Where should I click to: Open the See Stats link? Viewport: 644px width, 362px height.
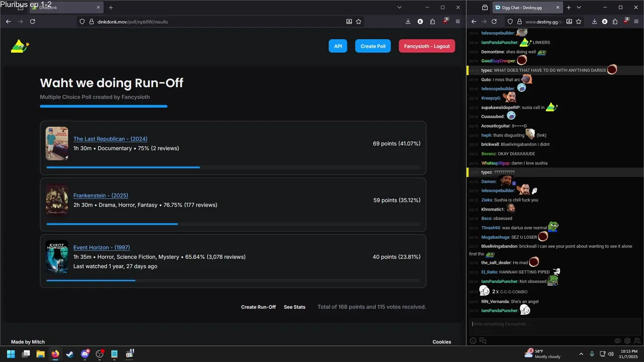294,307
